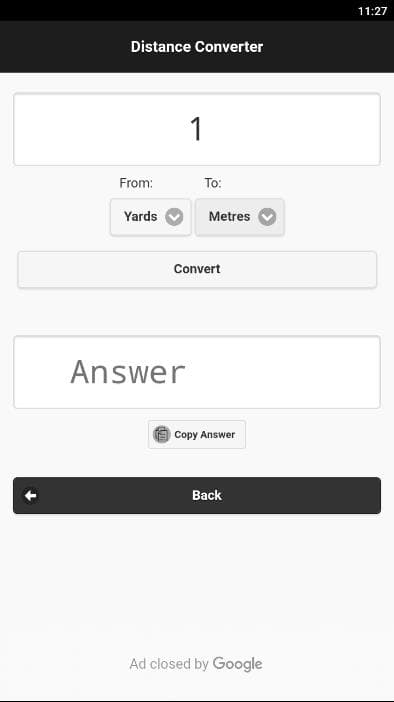Tap the Ad closed by Google notice
This screenshot has width=394, height=702.
[196, 664]
